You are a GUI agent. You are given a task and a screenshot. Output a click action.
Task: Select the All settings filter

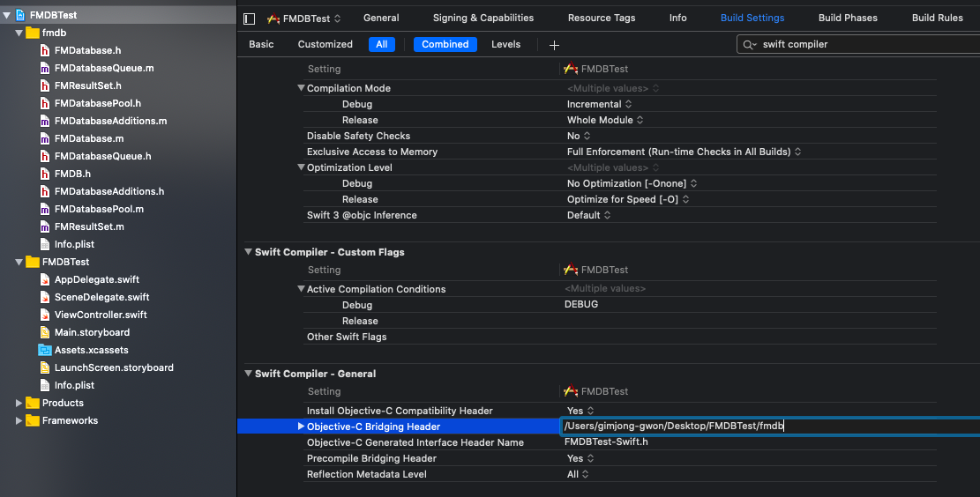pyautogui.click(x=382, y=44)
